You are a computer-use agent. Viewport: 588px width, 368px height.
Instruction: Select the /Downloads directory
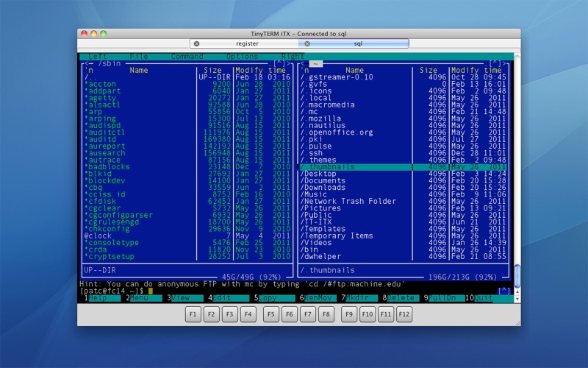(x=403, y=188)
